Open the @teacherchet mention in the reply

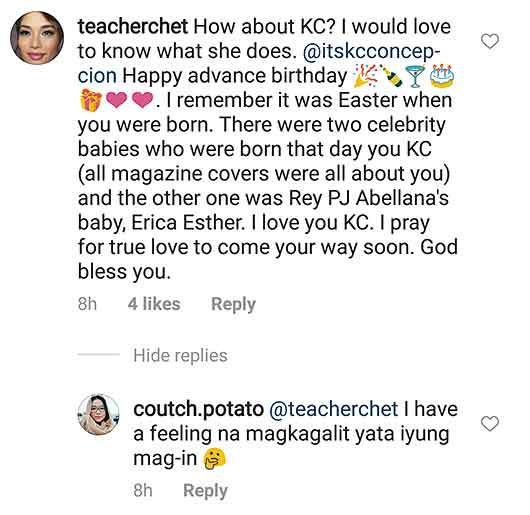pyautogui.click(x=334, y=409)
